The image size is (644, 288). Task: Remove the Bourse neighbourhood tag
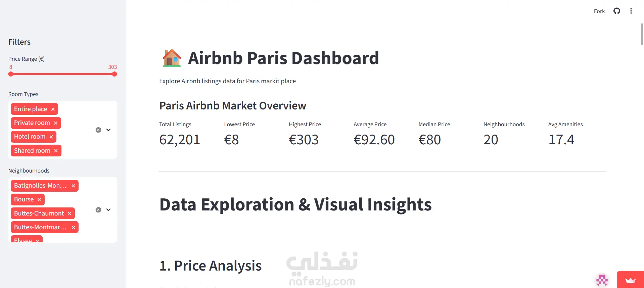tap(39, 200)
